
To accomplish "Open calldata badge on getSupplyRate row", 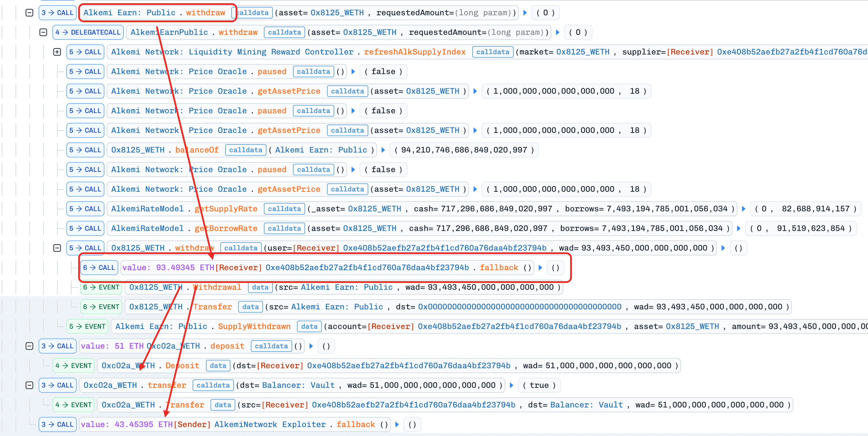I will [x=284, y=209].
